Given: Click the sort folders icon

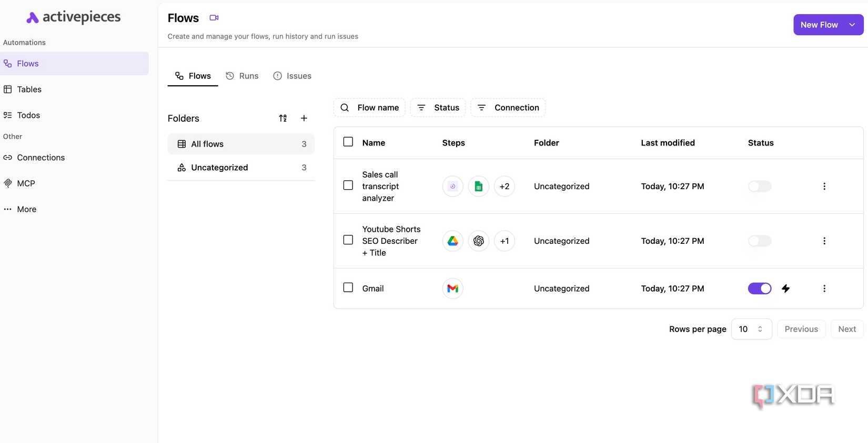Looking at the screenshot, I should pos(283,118).
